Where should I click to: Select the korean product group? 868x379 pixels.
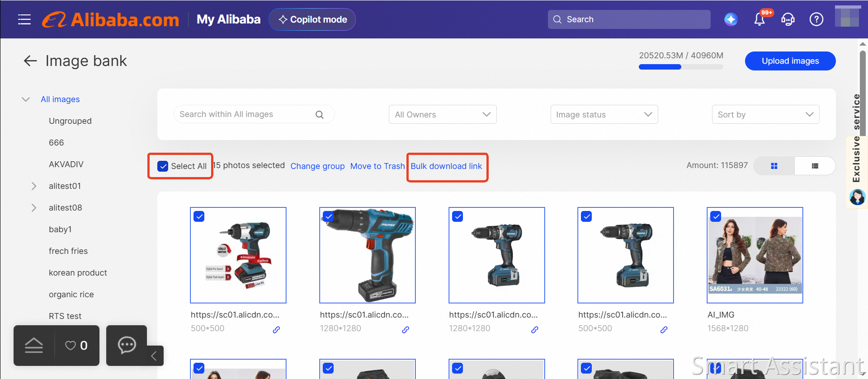pyautogui.click(x=78, y=273)
